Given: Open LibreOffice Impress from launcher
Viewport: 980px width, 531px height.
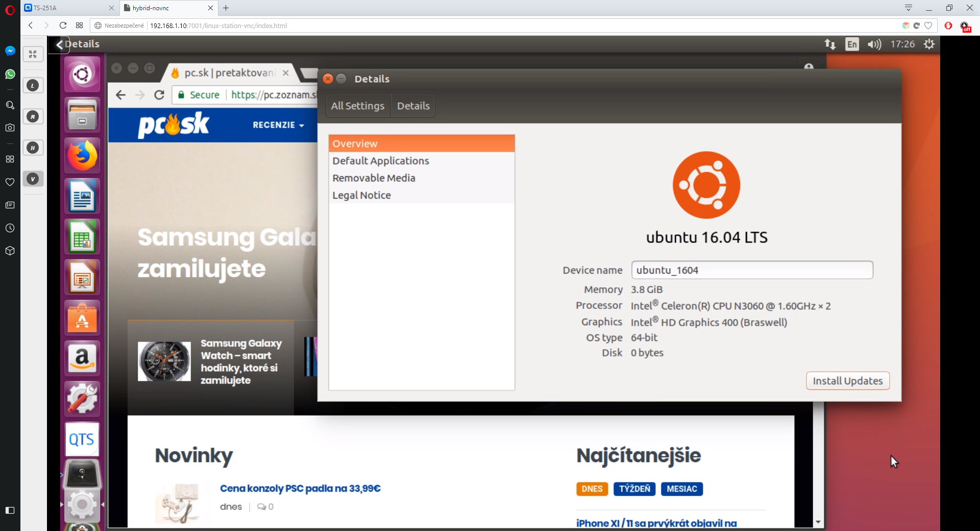Looking at the screenshot, I should coord(82,277).
